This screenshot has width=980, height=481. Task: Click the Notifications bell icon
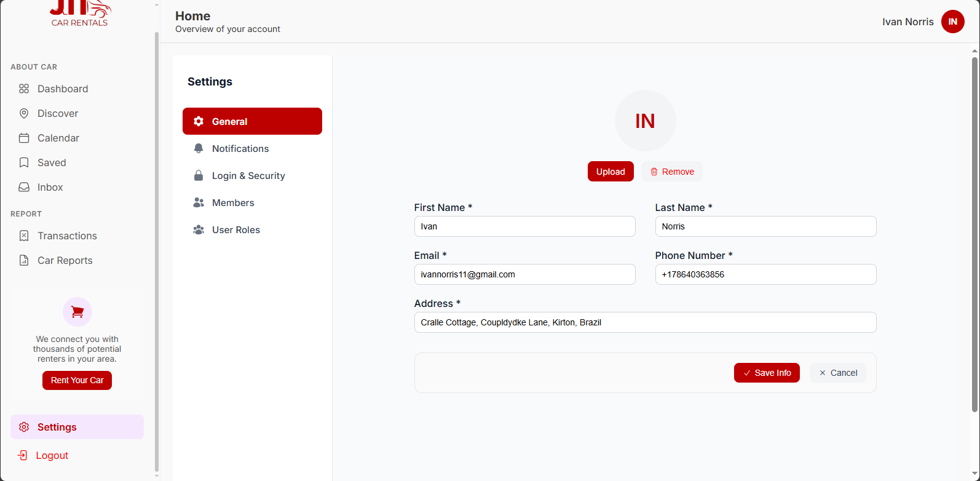tap(199, 148)
